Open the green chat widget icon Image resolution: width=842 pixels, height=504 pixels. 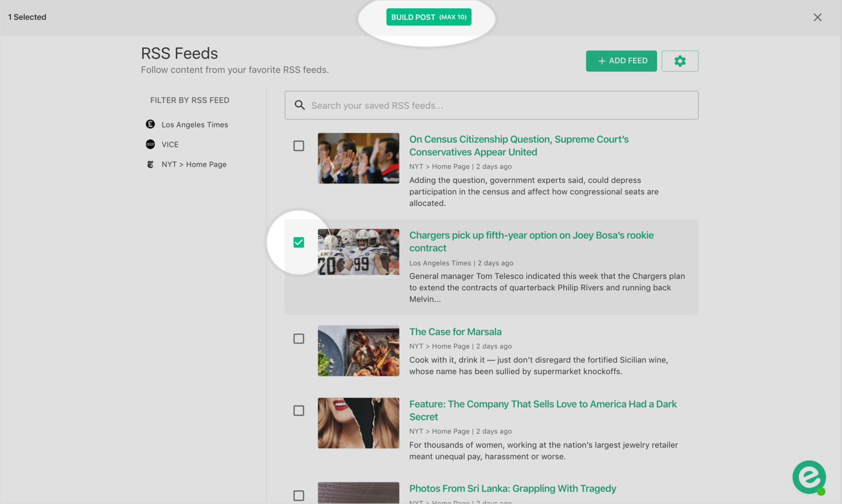click(809, 477)
